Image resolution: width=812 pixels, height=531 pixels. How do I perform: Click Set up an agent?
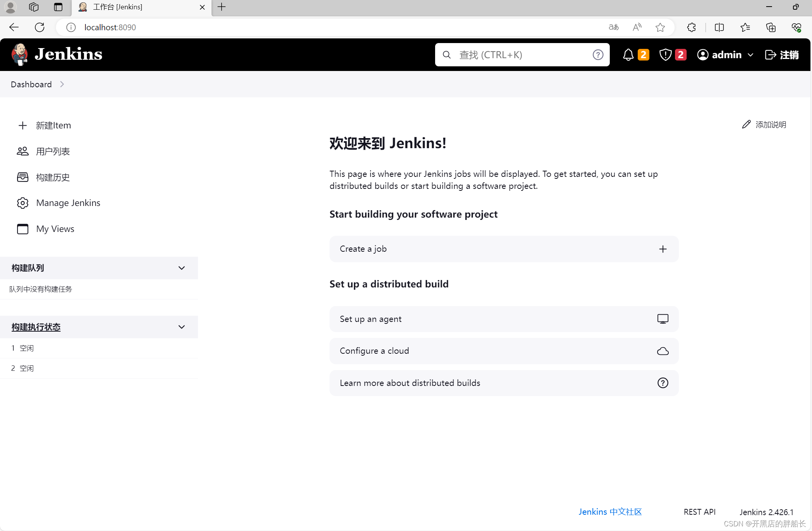(504, 319)
